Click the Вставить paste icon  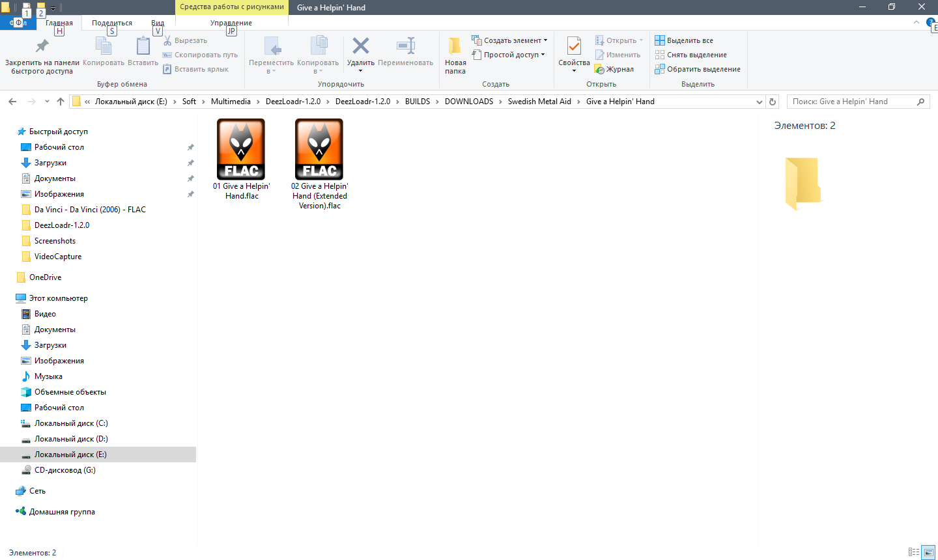point(143,46)
